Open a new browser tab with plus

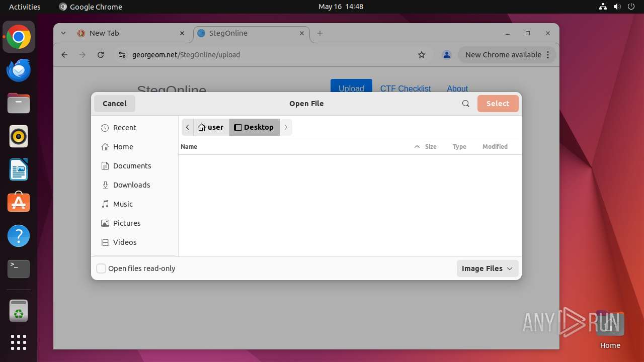point(320,33)
